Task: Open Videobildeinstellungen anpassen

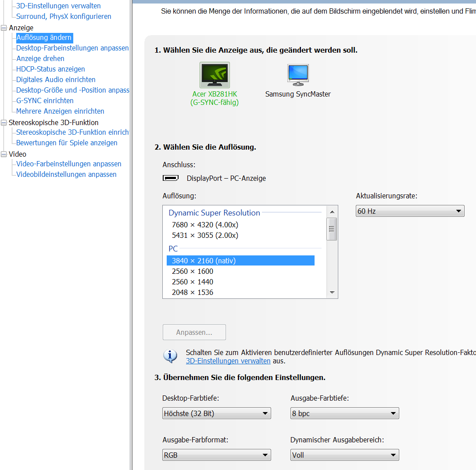Action: (x=66, y=174)
